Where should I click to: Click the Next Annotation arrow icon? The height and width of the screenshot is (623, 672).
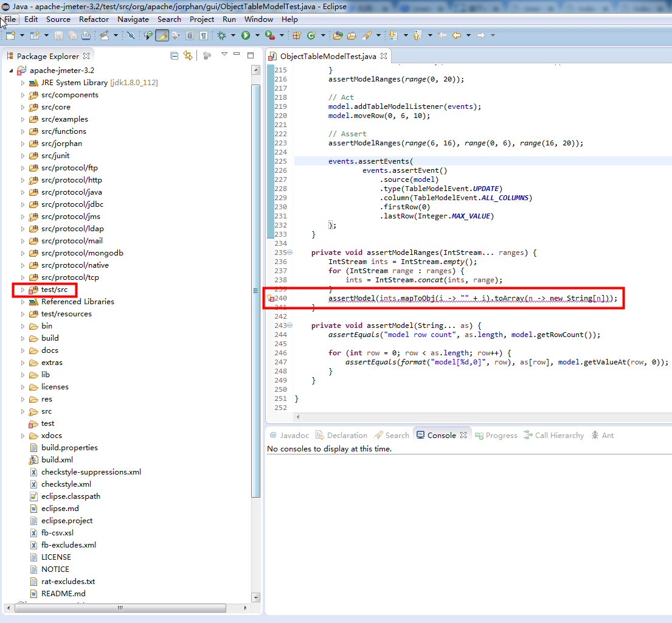(393, 35)
